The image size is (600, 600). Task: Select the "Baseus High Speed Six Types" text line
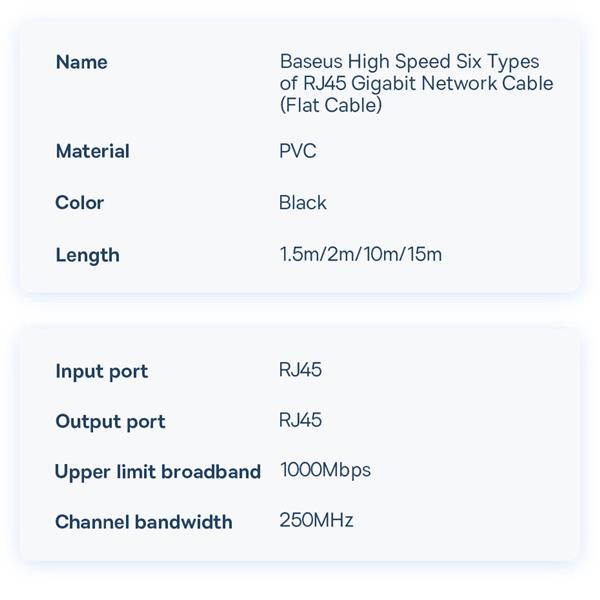tap(409, 62)
